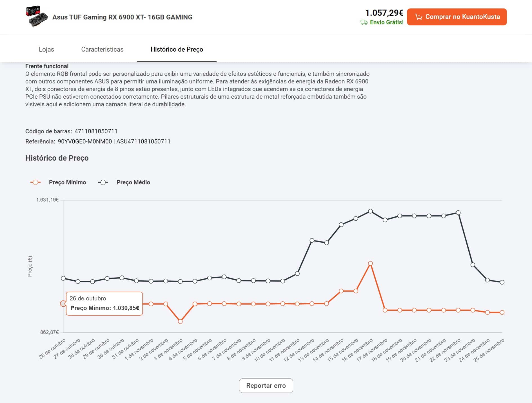
Task: Click the Preço Médio point for 12 de novembro
Action: [312, 241]
